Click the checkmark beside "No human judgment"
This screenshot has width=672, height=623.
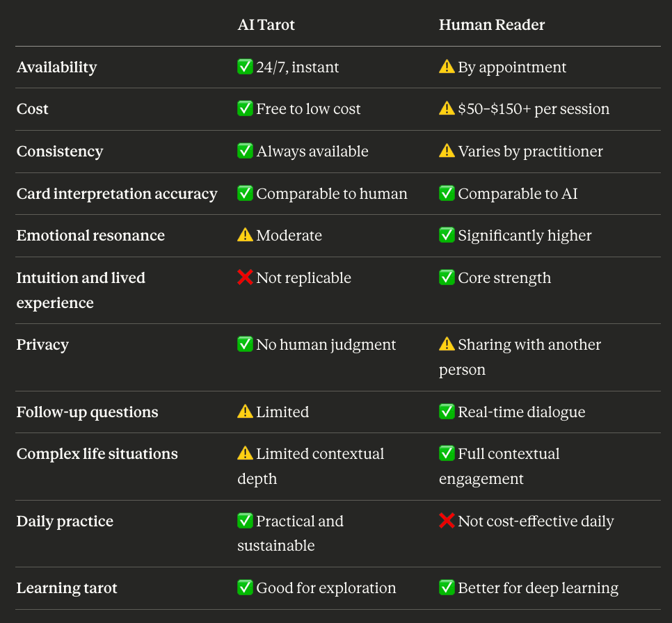[x=245, y=344]
